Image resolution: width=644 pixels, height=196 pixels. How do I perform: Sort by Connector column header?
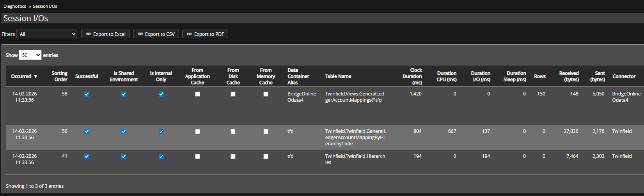[x=624, y=76]
